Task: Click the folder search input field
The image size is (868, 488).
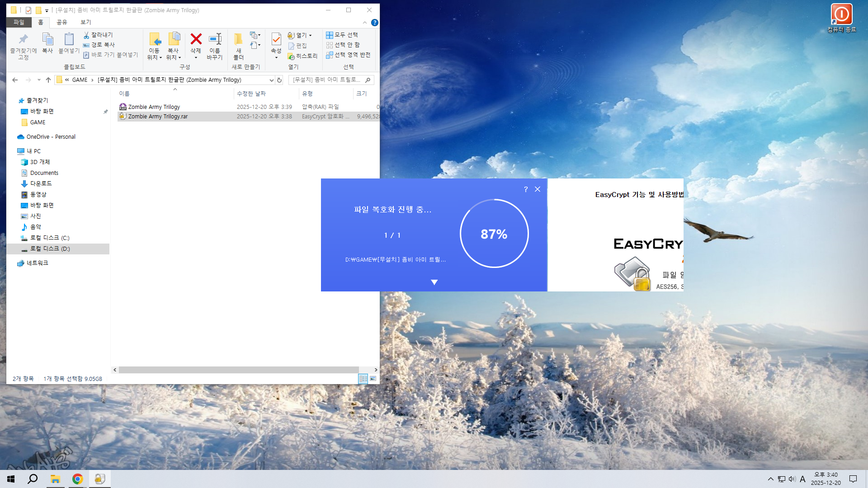Action: tap(327, 80)
